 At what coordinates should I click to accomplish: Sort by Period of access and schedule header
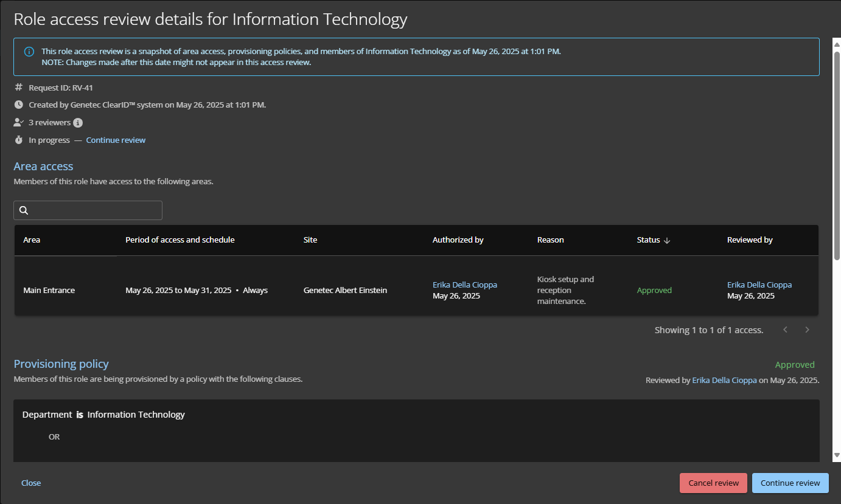click(180, 240)
